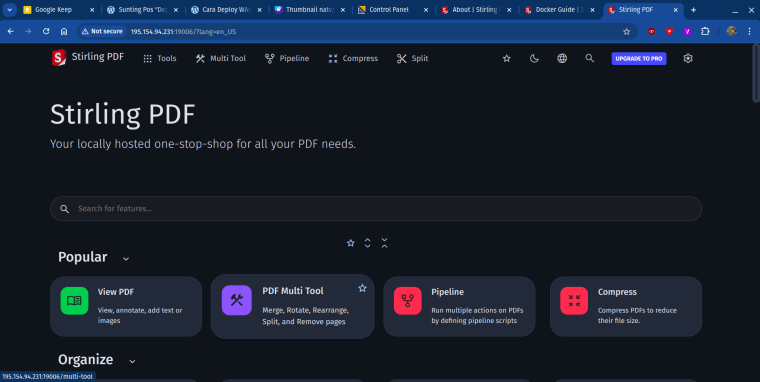760x382 pixels.
Task: Reload the current page
Action: click(46, 31)
